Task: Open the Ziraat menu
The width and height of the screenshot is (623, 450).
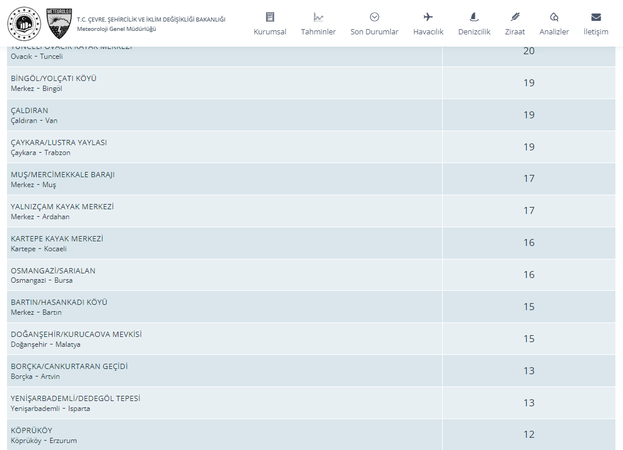Action: [x=515, y=32]
